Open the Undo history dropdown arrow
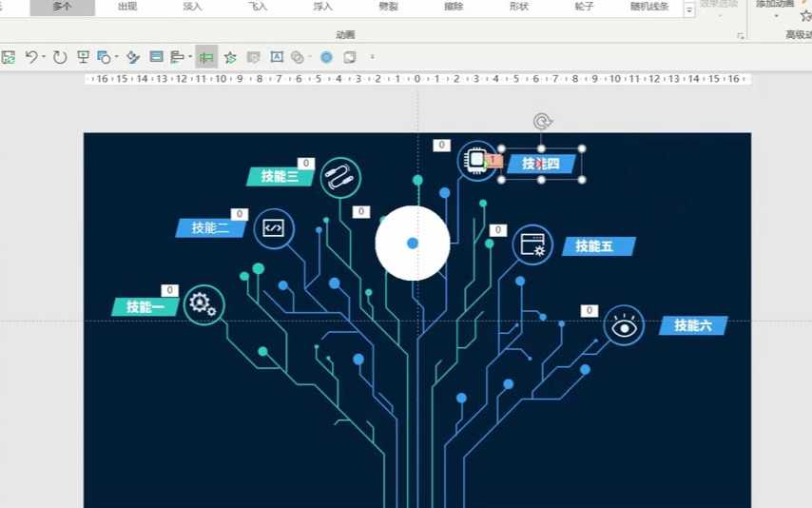Viewport: 812px width, 508px height. point(44,57)
